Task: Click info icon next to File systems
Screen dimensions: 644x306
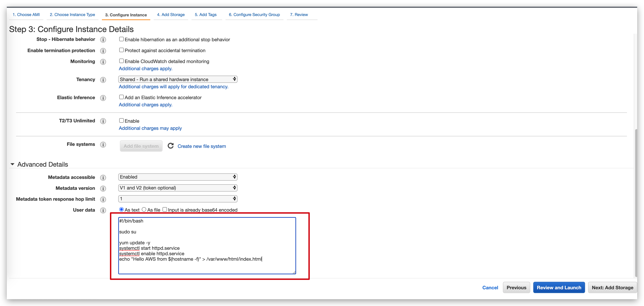Action: click(103, 144)
